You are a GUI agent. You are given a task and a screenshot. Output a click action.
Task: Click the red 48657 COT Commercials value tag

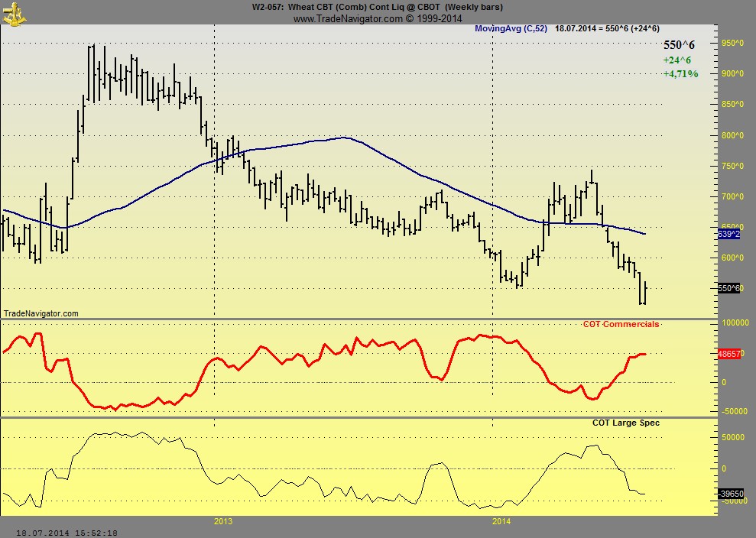[730, 354]
